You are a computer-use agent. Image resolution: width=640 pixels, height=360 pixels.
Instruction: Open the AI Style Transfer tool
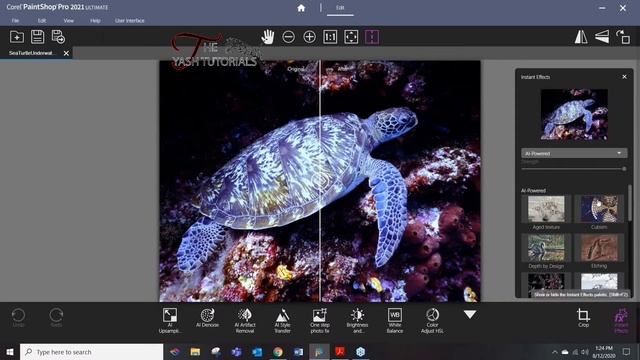click(x=282, y=320)
